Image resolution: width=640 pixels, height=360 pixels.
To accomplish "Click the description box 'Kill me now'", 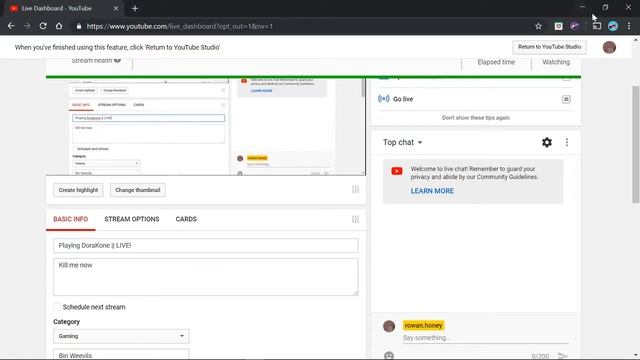I will [206, 277].
